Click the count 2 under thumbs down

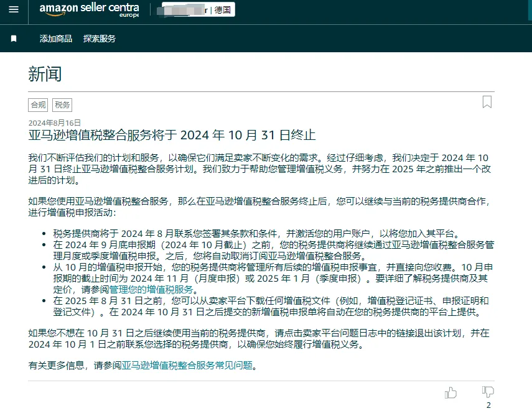tap(489, 405)
